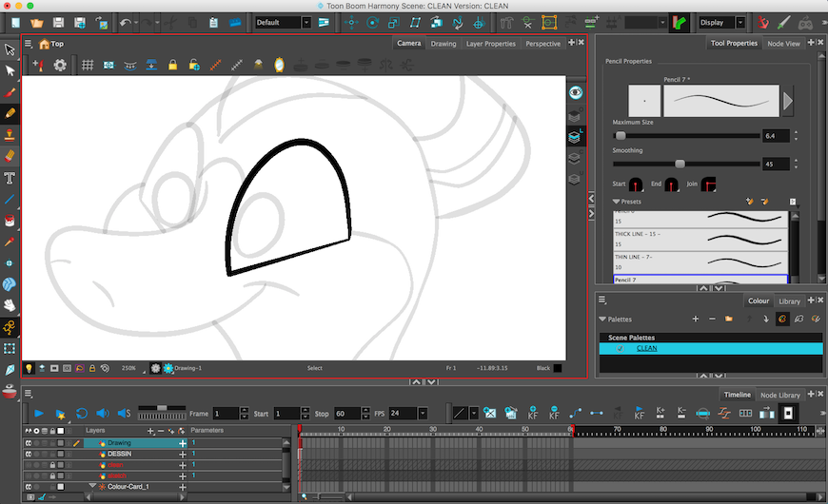Switch to the Perspective tab

coord(542,44)
